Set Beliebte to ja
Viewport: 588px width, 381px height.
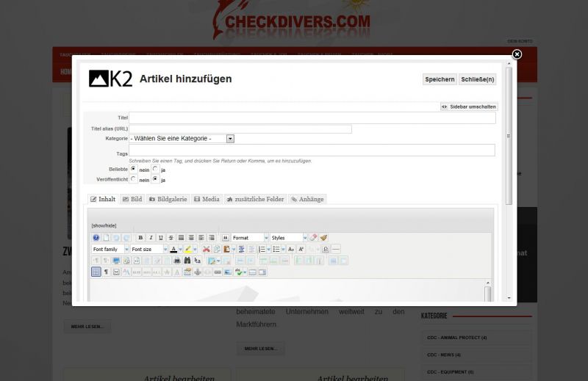pos(155,169)
